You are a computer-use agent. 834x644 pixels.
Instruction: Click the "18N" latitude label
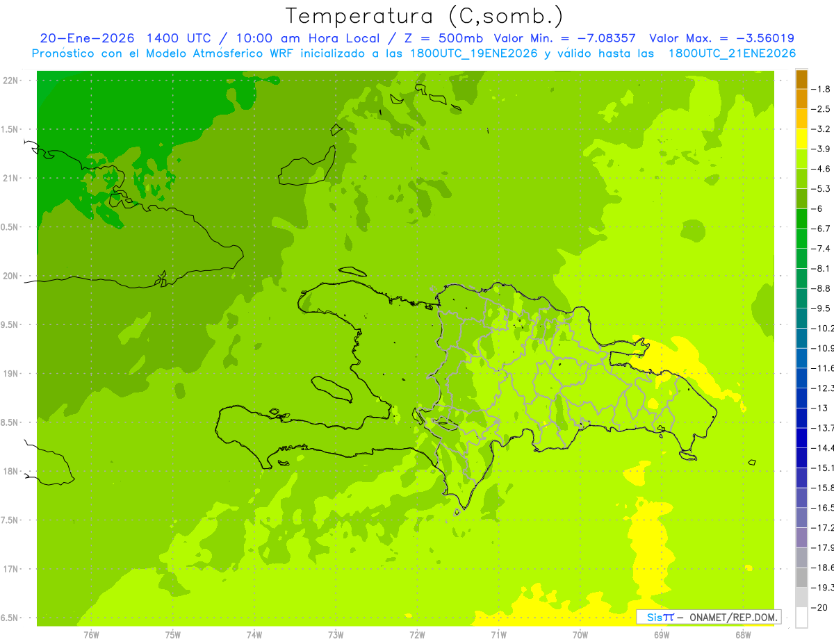(11, 472)
